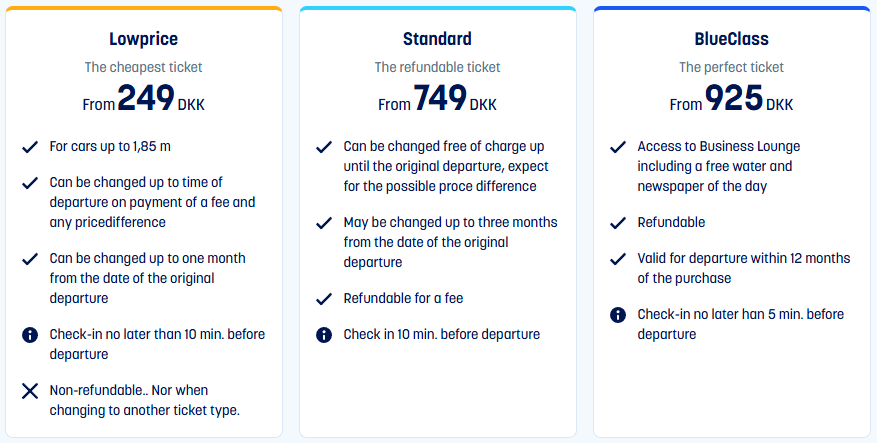This screenshot has width=877, height=443.
Task: Click the info icon beside Standard check in note
Action: click(x=324, y=335)
